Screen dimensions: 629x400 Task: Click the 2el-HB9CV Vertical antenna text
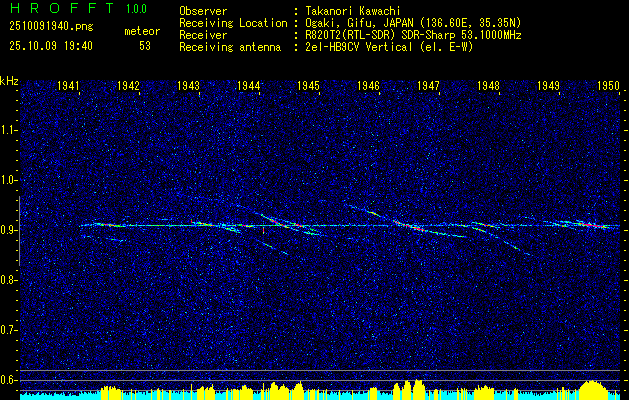[x=389, y=47]
